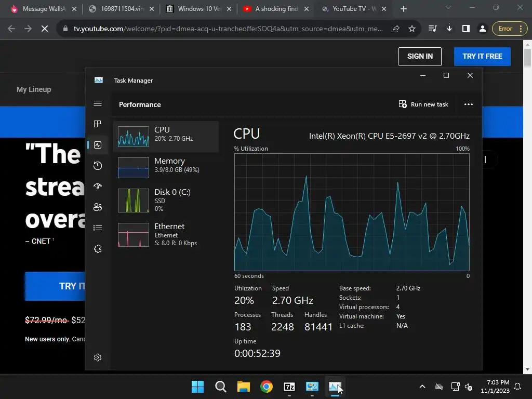532x399 pixels.
Task: Open Chrome tab search chevron
Action: [x=448, y=7]
